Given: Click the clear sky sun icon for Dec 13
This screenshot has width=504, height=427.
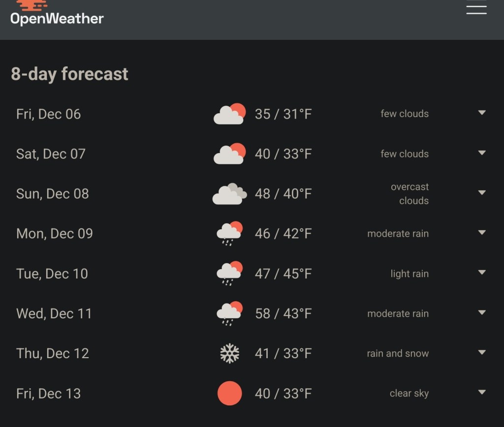Looking at the screenshot, I should point(229,393).
